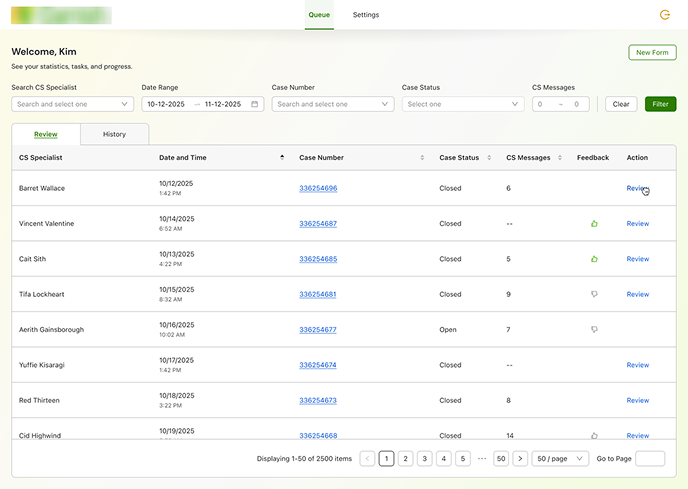Click the New Form button

click(652, 52)
